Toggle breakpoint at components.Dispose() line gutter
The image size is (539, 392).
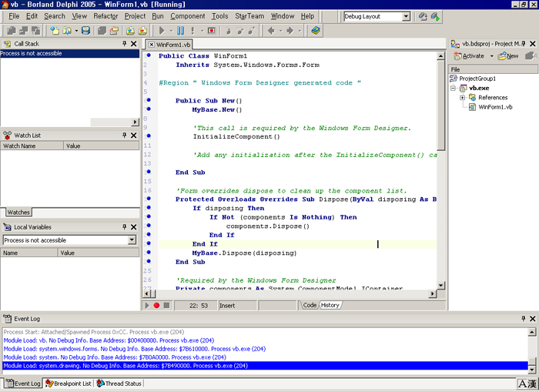(149, 226)
